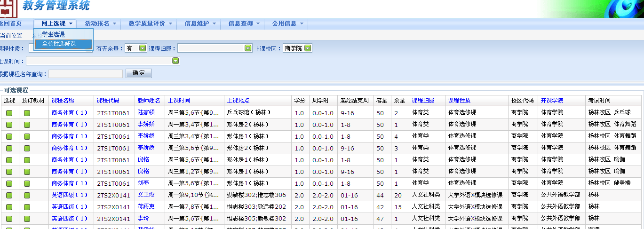Tick 选课 box for 李娇娇 周三第3,4节 row
The width and height of the screenshot is (644, 229).
coord(9,136)
